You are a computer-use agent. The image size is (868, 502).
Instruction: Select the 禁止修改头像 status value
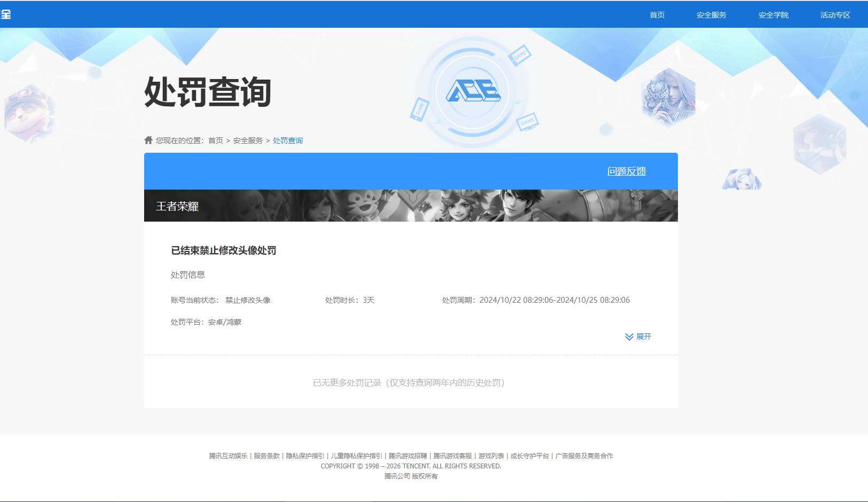tap(248, 300)
